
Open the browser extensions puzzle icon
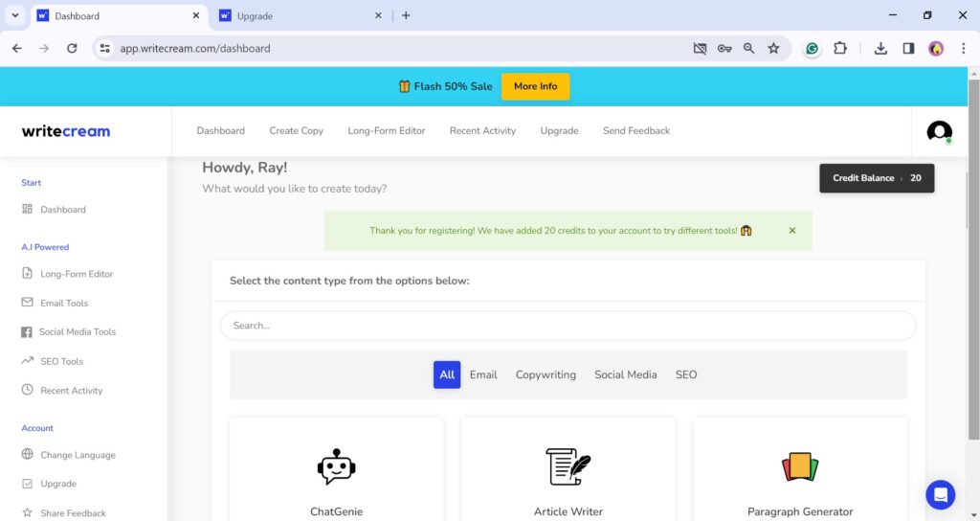pos(840,48)
